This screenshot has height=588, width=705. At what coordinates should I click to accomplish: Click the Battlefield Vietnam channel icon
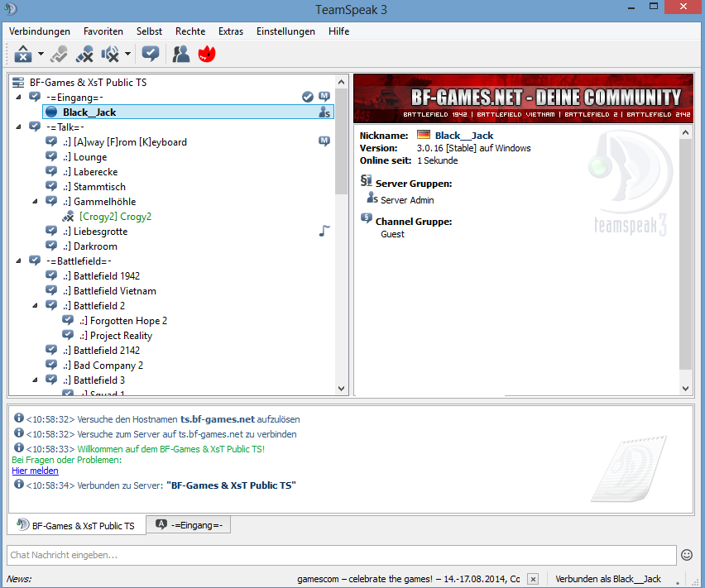51,290
